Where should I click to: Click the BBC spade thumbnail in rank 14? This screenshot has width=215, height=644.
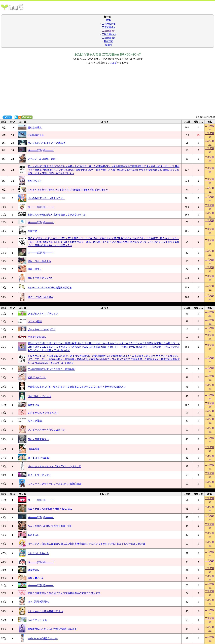coord(22,241)
